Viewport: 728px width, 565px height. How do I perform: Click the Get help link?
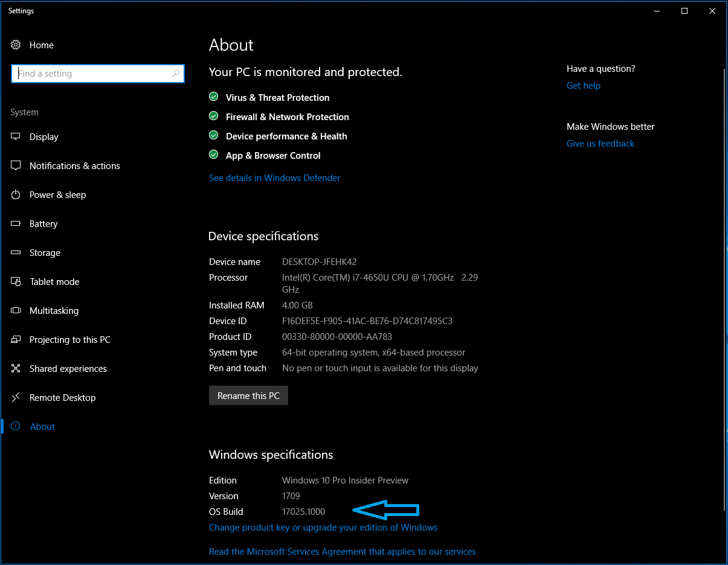pos(583,86)
